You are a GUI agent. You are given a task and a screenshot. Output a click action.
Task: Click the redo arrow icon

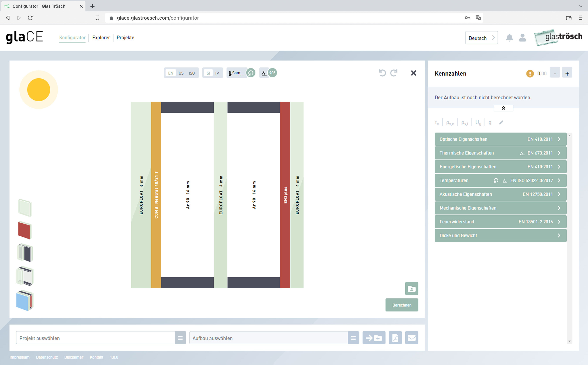pos(394,73)
